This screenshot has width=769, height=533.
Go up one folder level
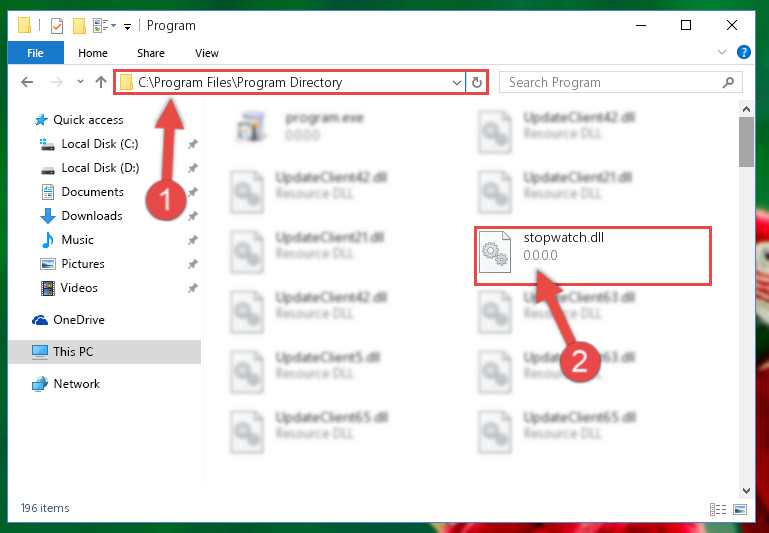(x=101, y=82)
